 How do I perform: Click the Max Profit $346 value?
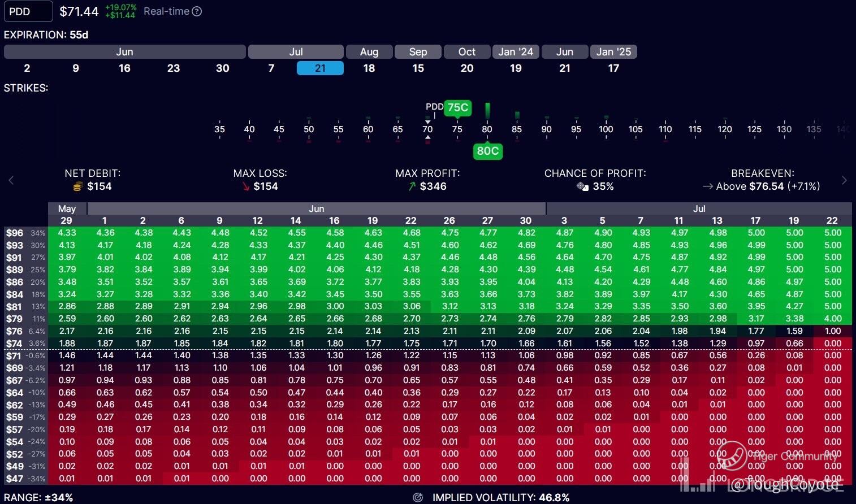433,186
